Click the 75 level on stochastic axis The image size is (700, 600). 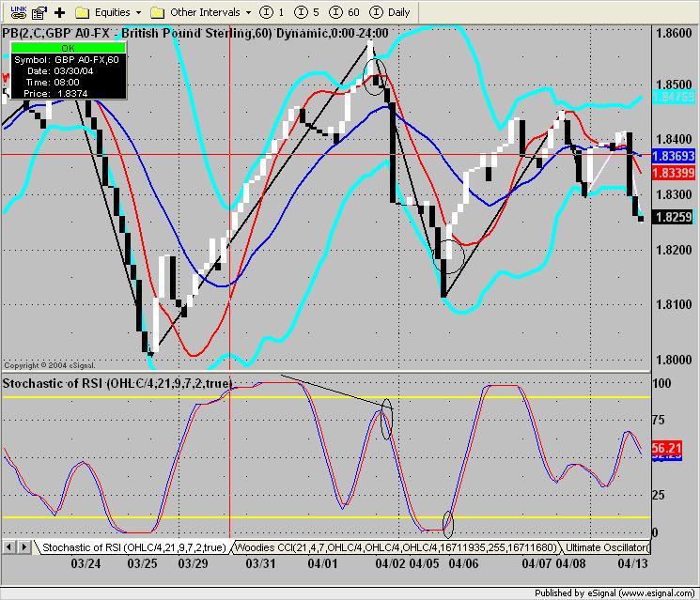658,421
